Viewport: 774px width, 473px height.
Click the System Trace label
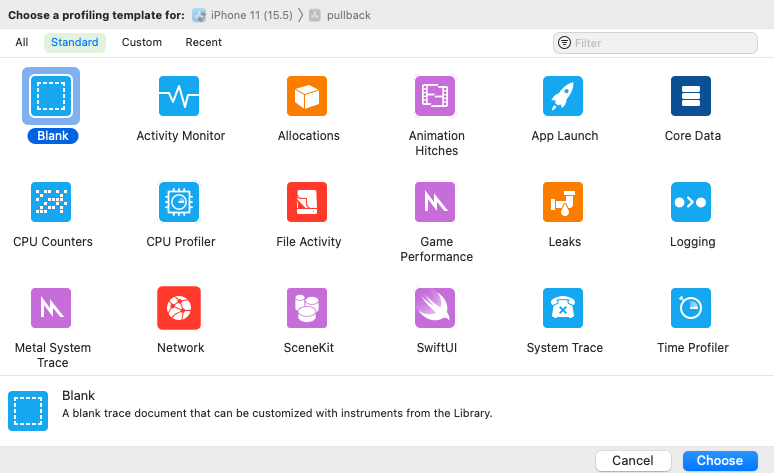coord(565,348)
